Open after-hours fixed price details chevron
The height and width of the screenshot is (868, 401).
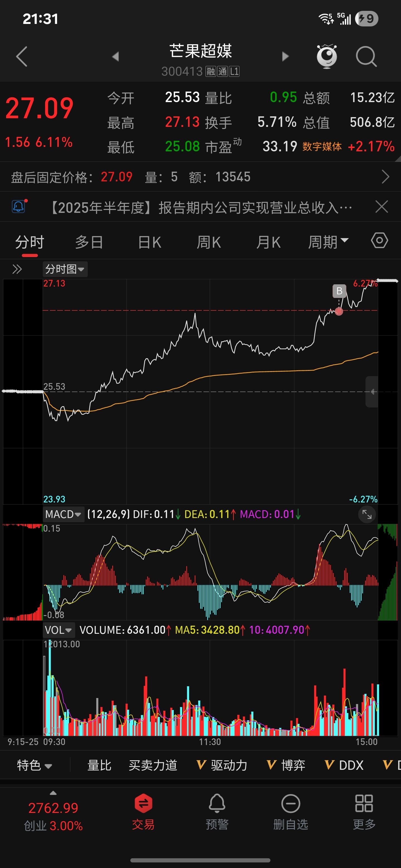click(385, 177)
